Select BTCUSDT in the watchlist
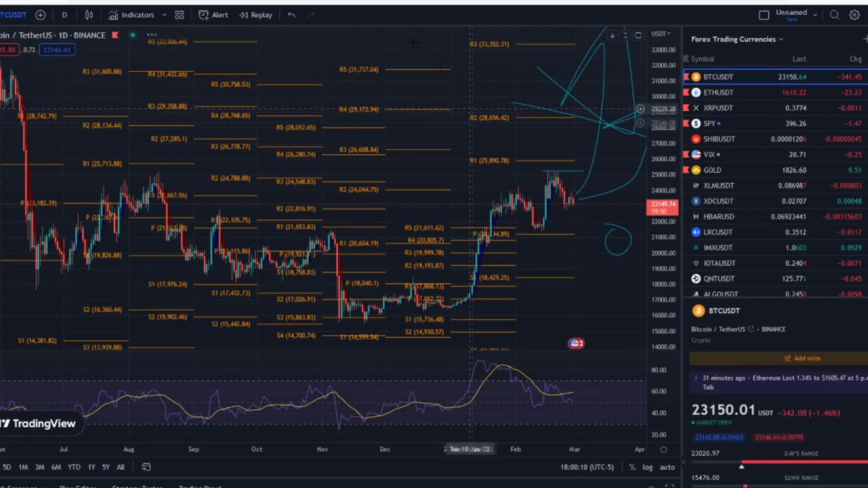Image resolution: width=868 pixels, height=488 pixels. pos(776,77)
